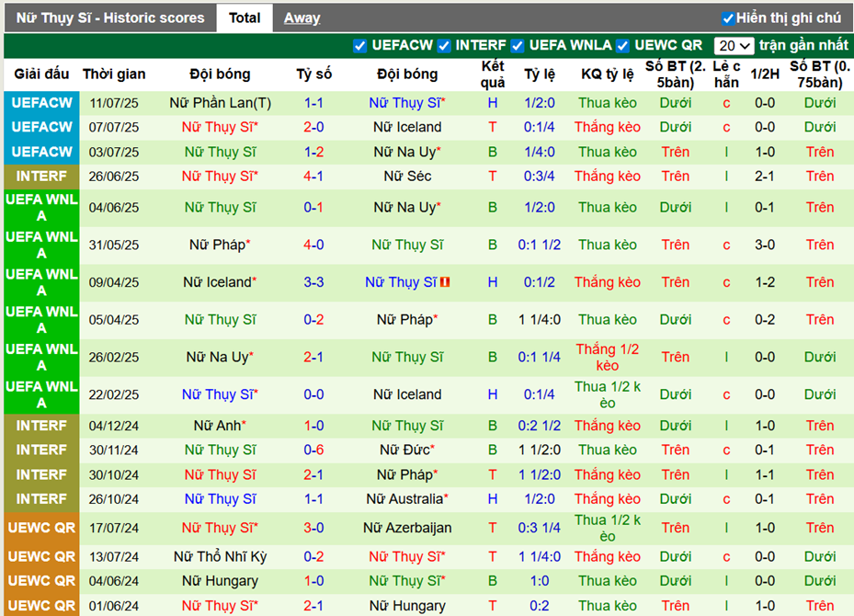Click the 0-2 score against Nữ Thổ Nhĩ Kỳ
Screen dimensions: 854x616
tap(313, 556)
